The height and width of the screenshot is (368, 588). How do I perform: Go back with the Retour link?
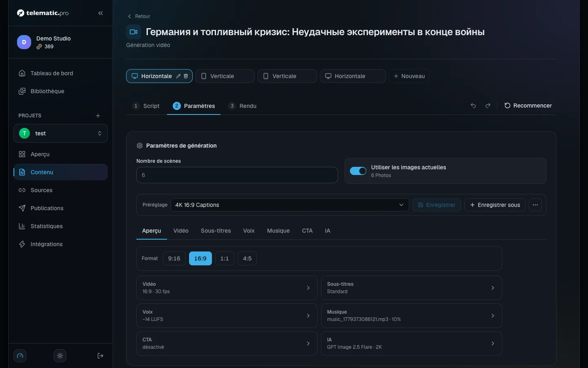click(x=139, y=16)
